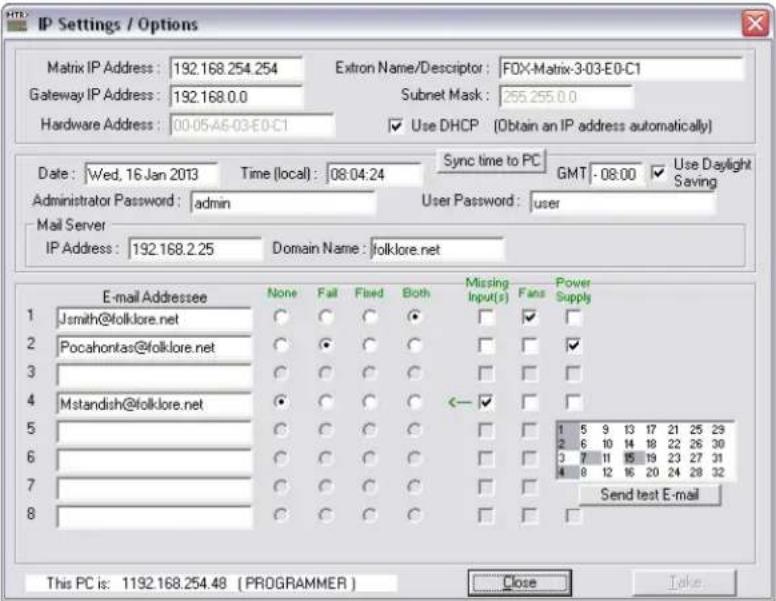Click the Mstandish@folklore.net addressee field
Screen dimensions: 776x601
click(154, 404)
